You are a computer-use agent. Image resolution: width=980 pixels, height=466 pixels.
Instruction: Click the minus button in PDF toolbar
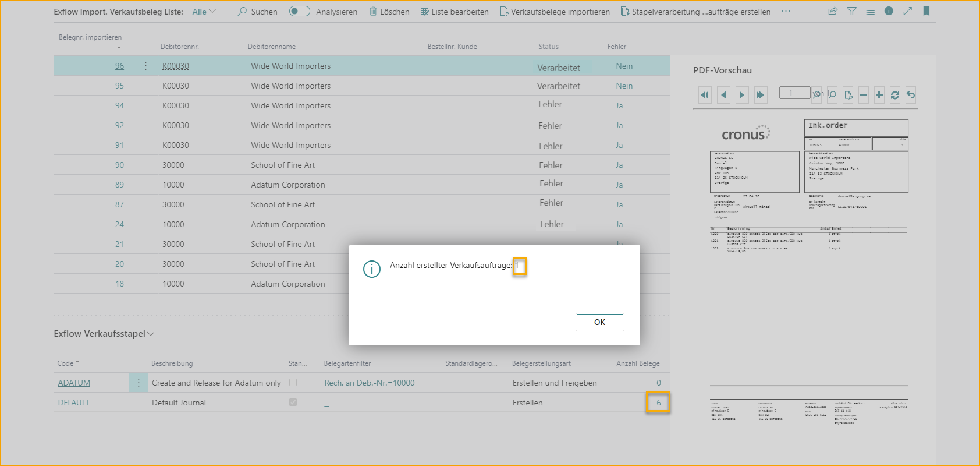(x=864, y=95)
